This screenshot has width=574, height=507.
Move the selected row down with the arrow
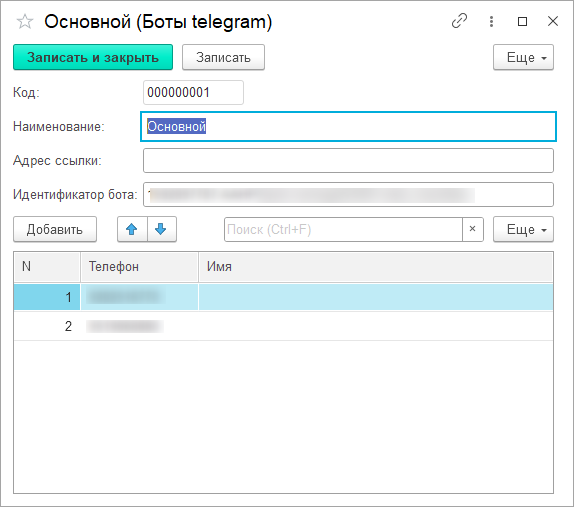[161, 230]
